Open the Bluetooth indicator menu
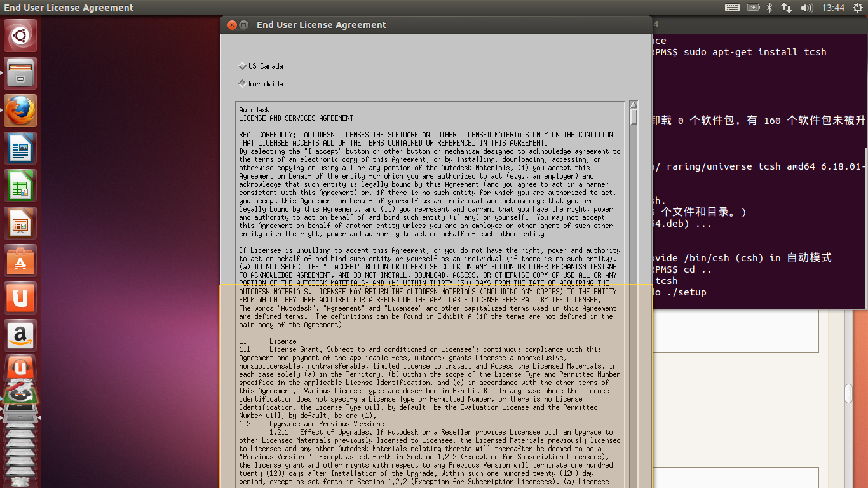The image size is (868, 488). coord(769,8)
